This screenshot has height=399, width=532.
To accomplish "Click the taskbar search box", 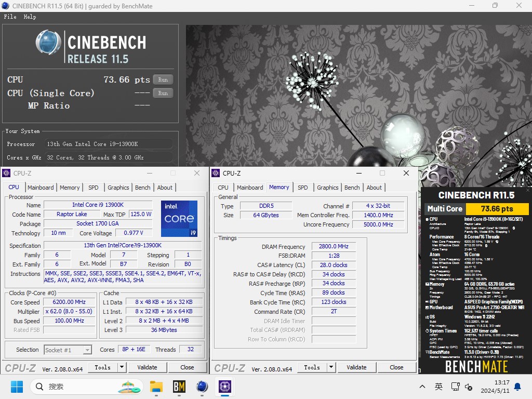I will [87, 387].
